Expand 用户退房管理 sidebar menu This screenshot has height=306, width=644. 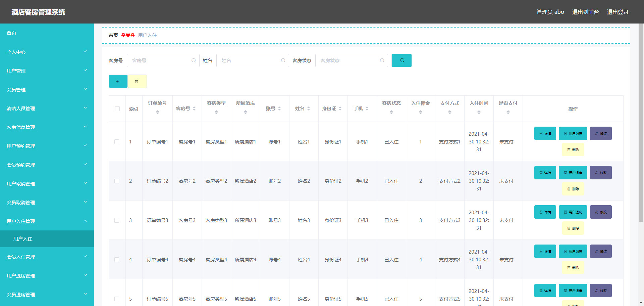point(47,275)
